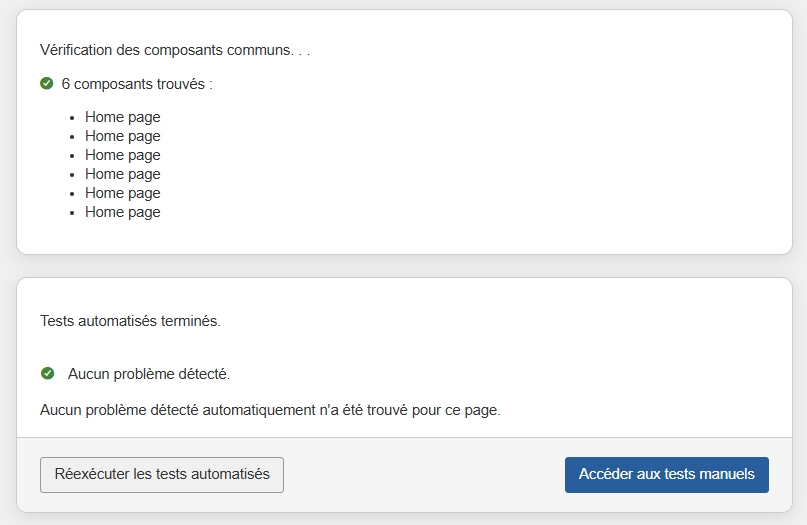Select the last 'Home page' list item
This screenshot has width=807, height=525.
coord(122,212)
